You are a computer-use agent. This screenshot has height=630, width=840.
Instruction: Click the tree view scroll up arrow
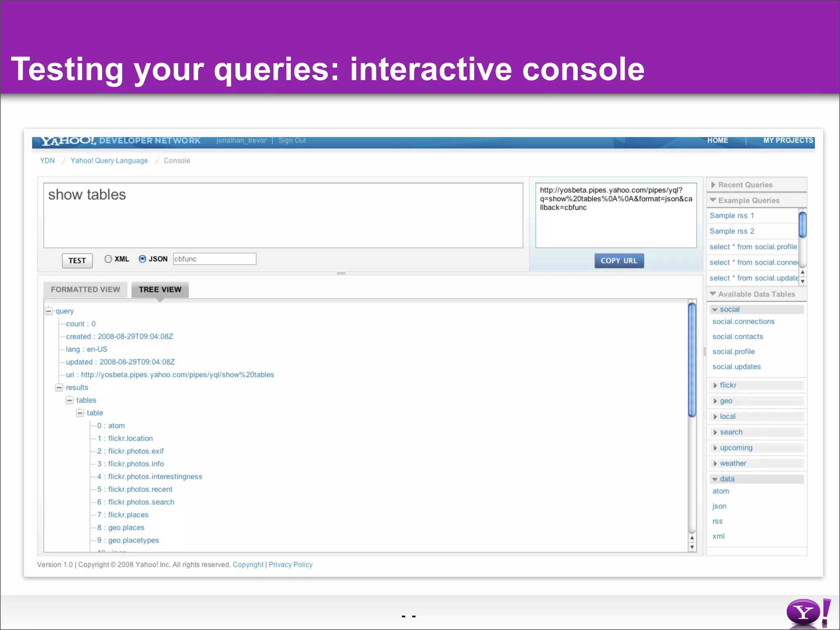(692, 538)
